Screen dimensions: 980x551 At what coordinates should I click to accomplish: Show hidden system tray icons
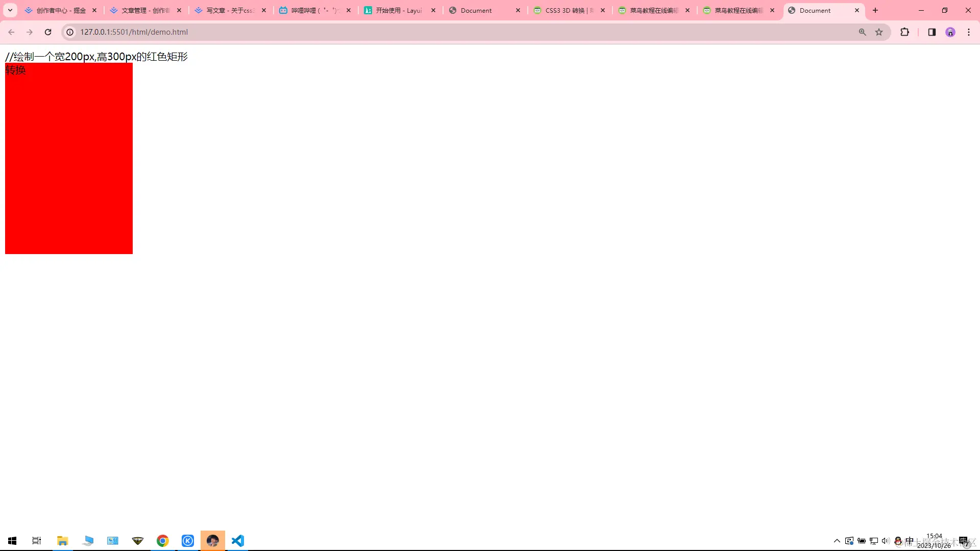pyautogui.click(x=837, y=541)
